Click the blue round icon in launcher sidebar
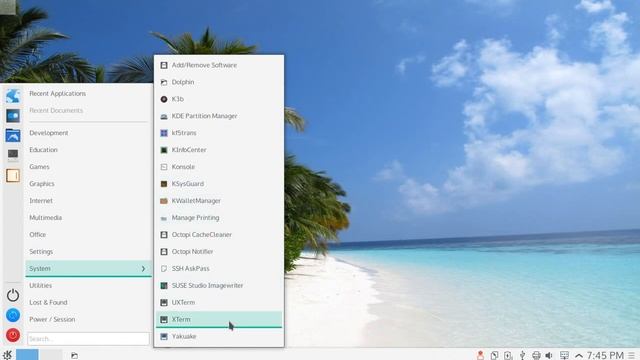The image size is (640, 360). click(13, 315)
